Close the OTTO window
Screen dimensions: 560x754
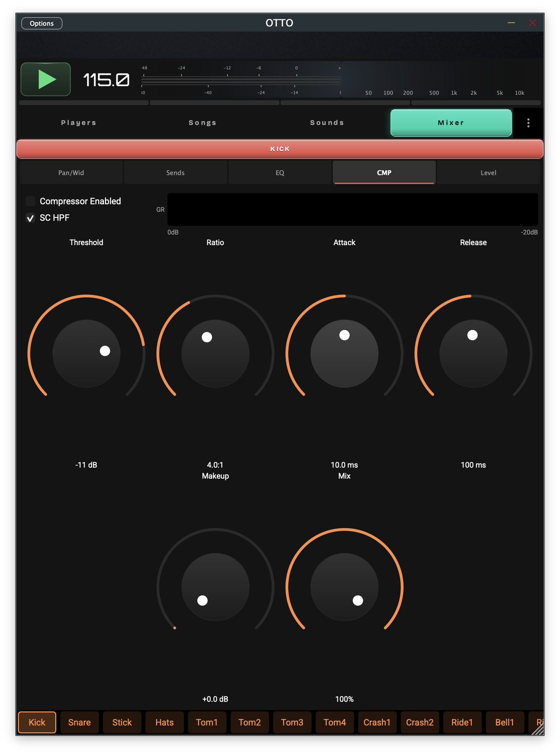(532, 23)
